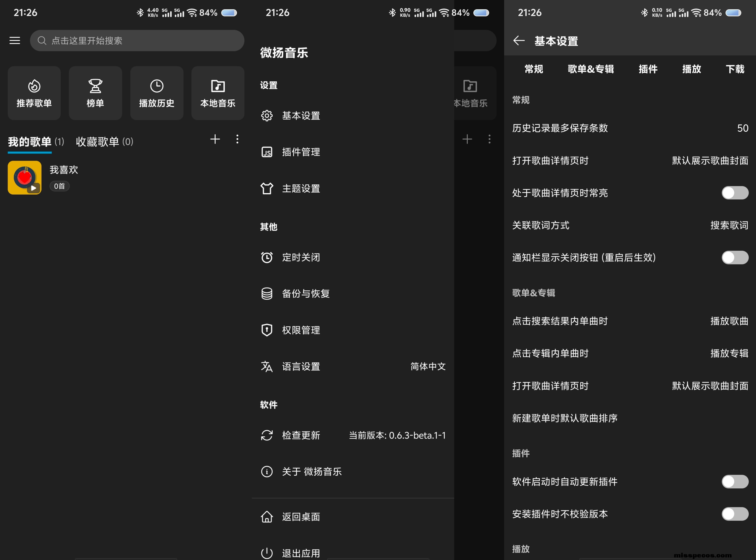Change 点击搜索结果内单曲时 播放歌曲 option
756x560 pixels.
729,321
